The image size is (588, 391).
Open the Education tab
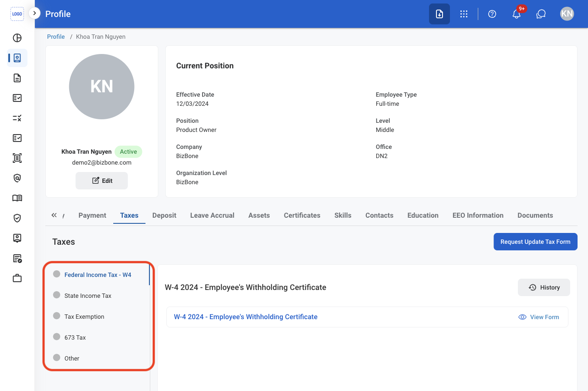pyautogui.click(x=423, y=216)
